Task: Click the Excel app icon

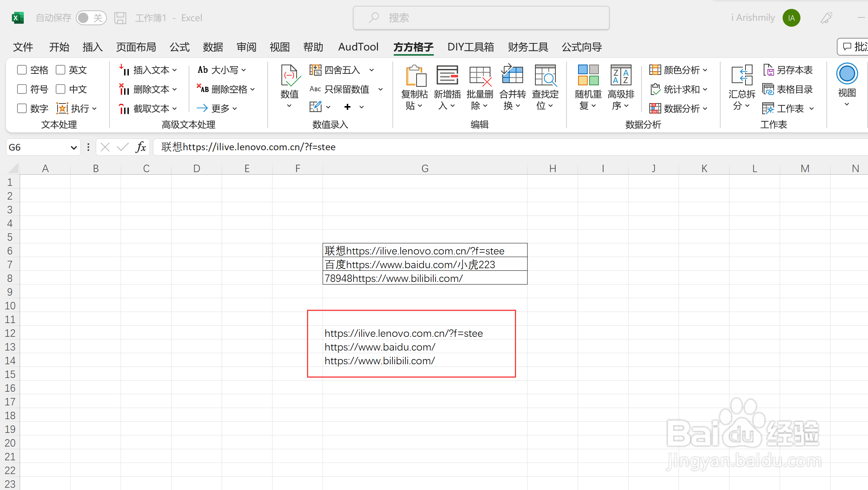Action: pyautogui.click(x=17, y=18)
